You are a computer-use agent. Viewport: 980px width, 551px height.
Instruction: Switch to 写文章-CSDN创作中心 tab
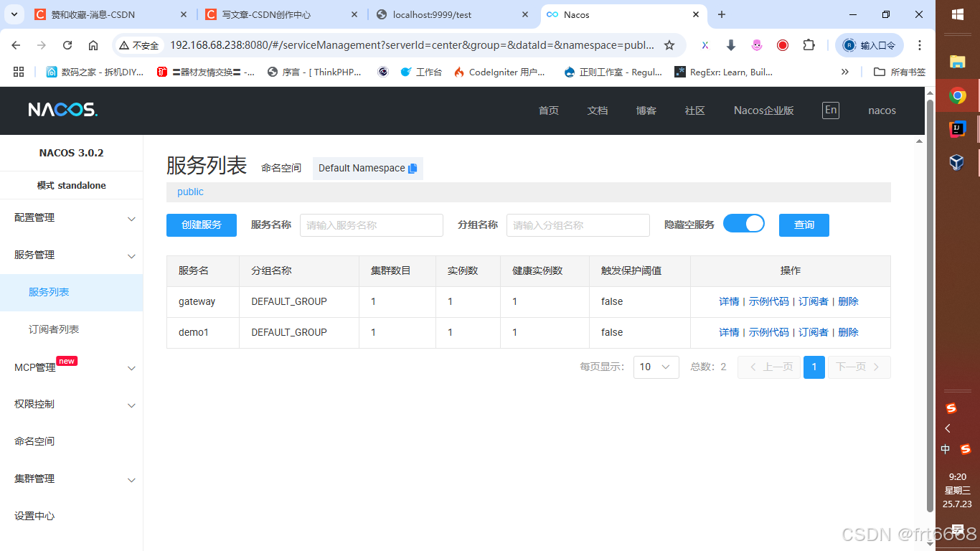[281, 14]
